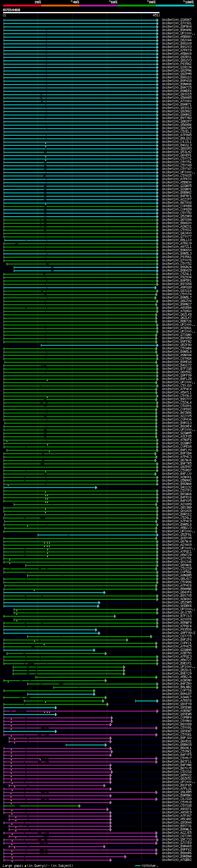Click hit label UniRef100_A7PKT9
Image resolution: width=197 pixels, height=868 pixels.
[x=177, y=50]
